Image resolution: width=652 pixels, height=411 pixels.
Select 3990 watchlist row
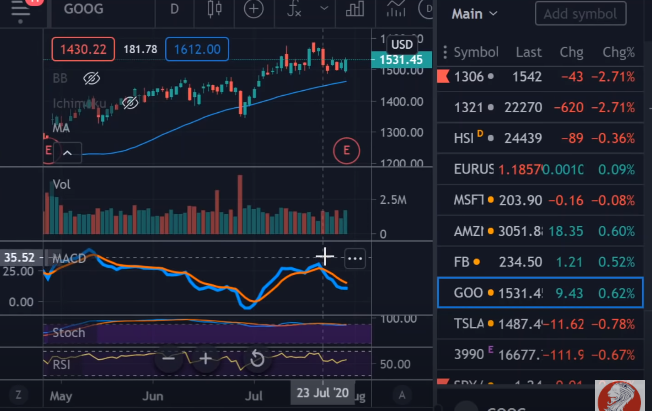coord(540,354)
